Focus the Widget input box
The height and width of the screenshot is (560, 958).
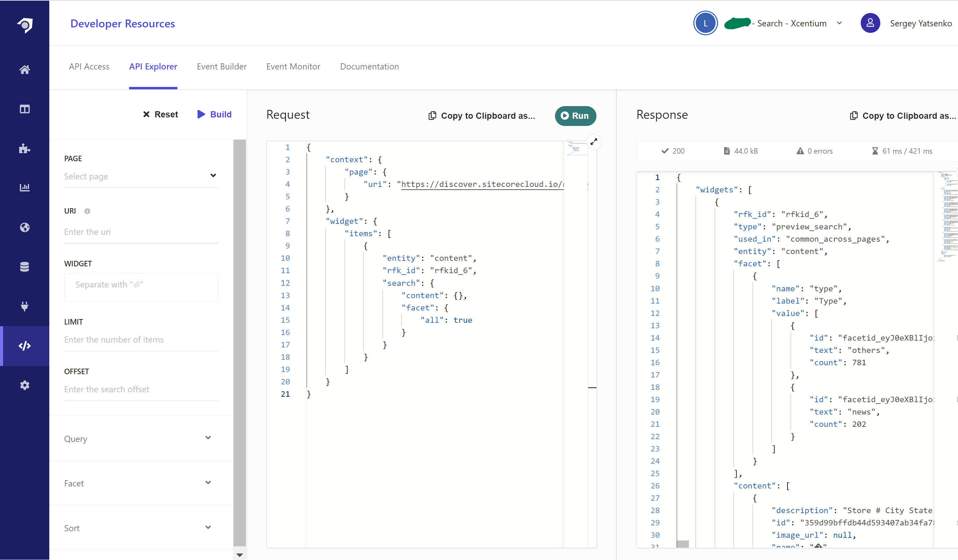(141, 287)
